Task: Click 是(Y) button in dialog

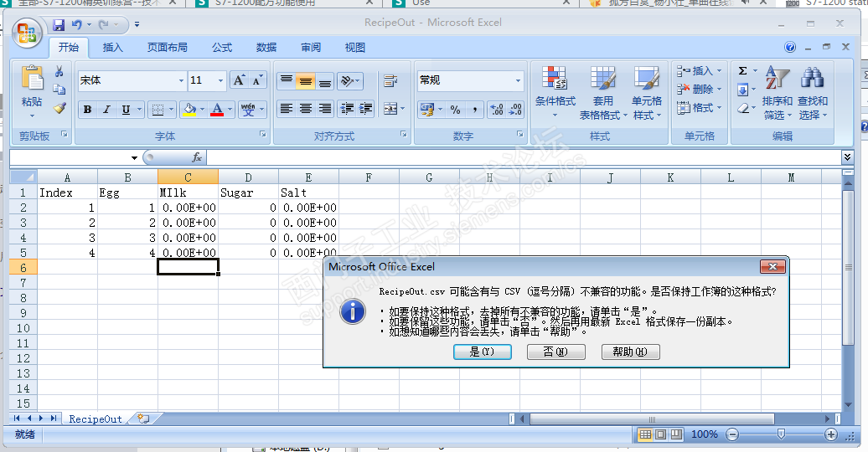Action: point(482,352)
